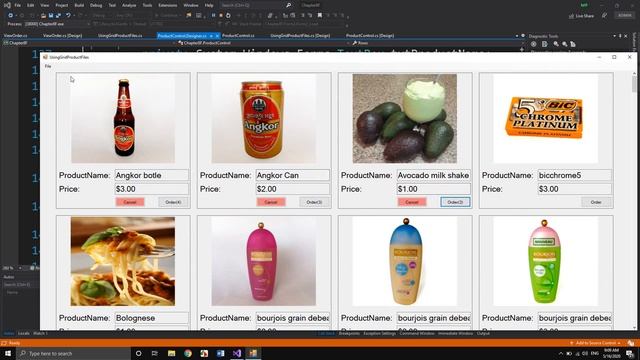Click Bolognese product name field

(151, 318)
